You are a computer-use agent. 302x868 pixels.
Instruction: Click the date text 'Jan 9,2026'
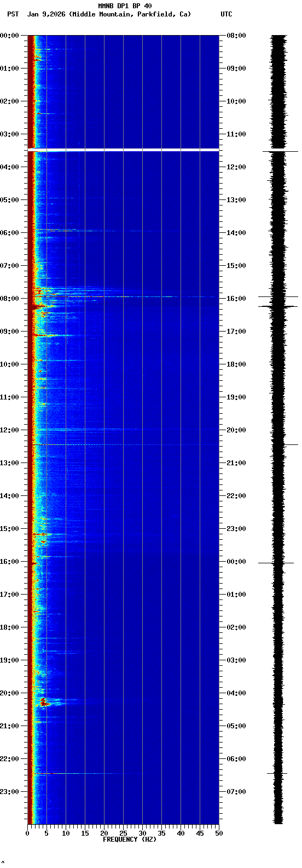(x=46, y=14)
